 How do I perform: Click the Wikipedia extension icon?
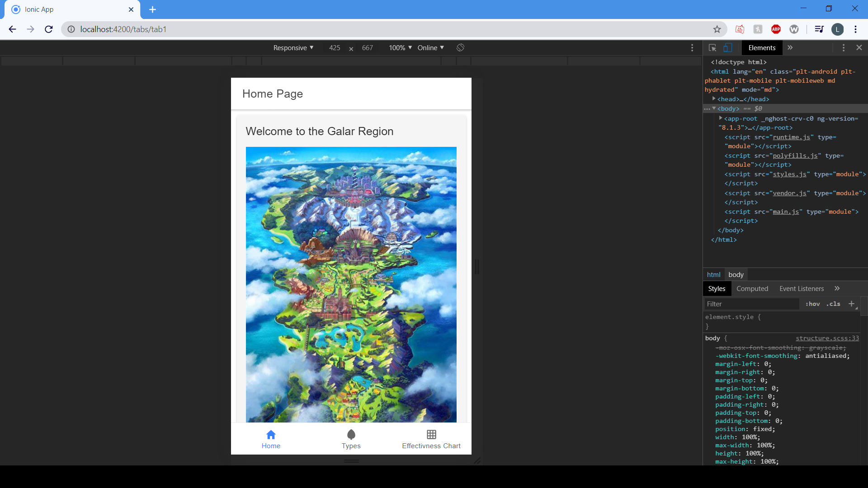(x=794, y=29)
